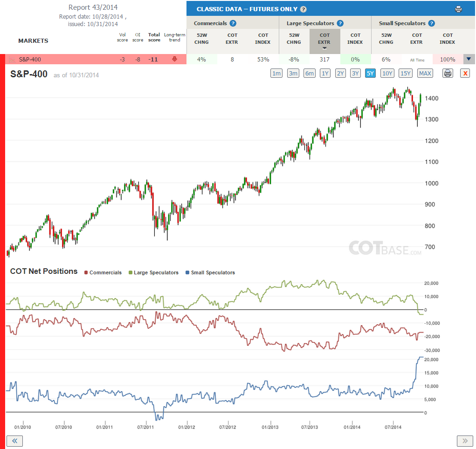Click the COT Net Positions heading
476x449 pixels.
tap(44, 271)
